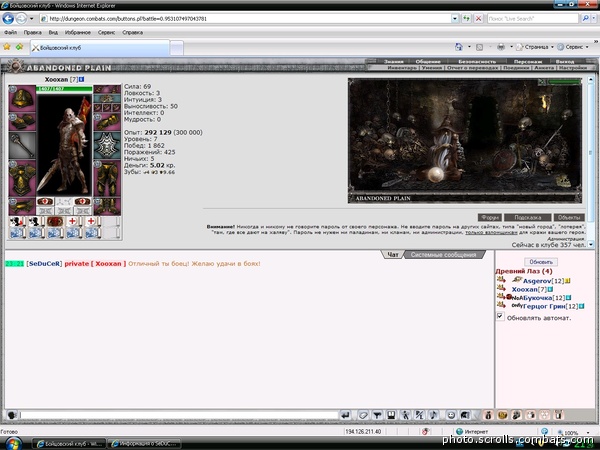Click player name Asgerov in list
Screen dimensions: 600x450
(537, 281)
